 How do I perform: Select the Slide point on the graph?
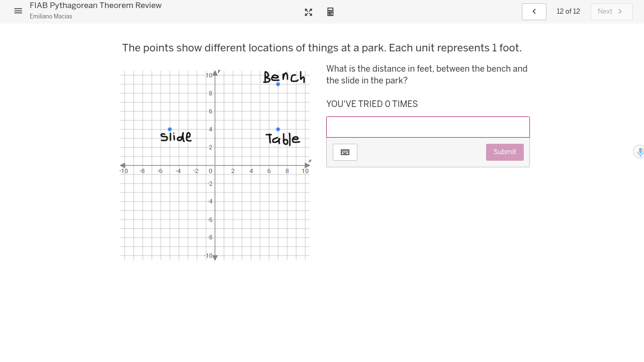(170, 128)
